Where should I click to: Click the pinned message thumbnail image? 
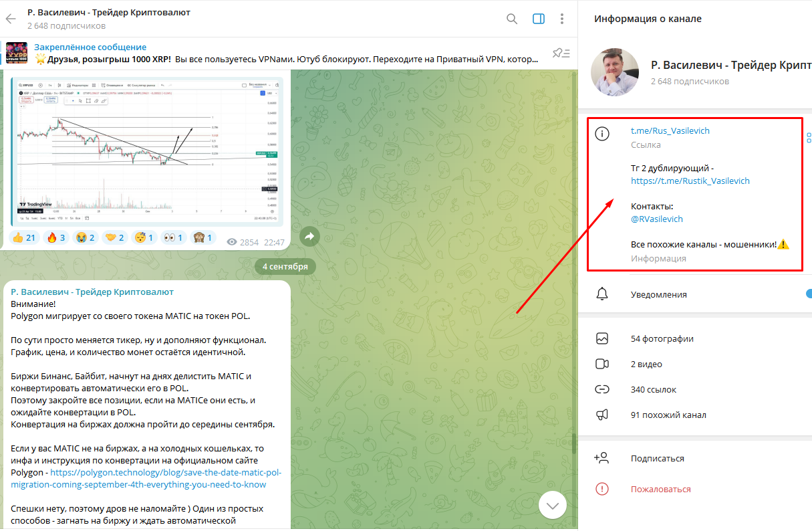17,53
